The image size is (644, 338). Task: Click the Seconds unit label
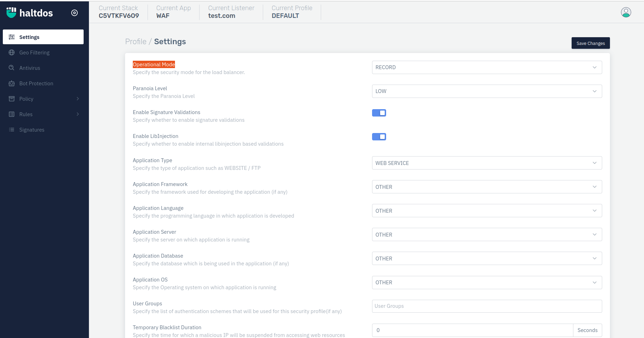point(587,330)
